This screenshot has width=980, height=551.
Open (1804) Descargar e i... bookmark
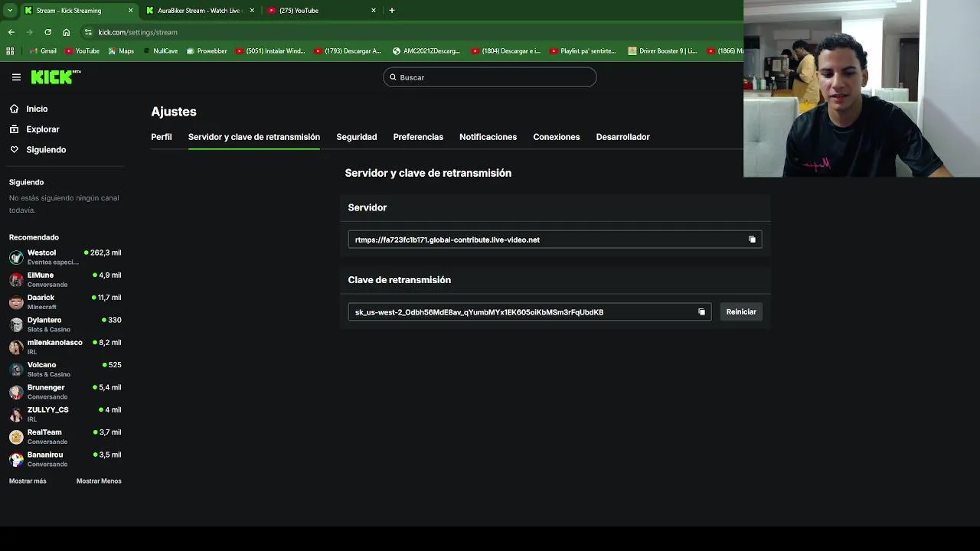(506, 51)
